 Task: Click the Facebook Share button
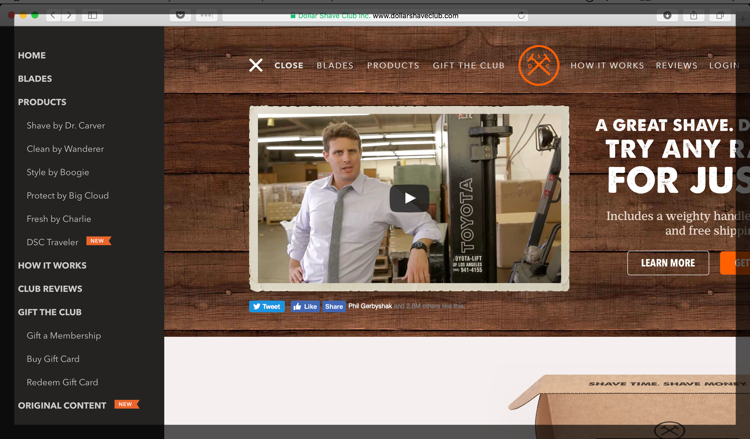pyautogui.click(x=334, y=307)
